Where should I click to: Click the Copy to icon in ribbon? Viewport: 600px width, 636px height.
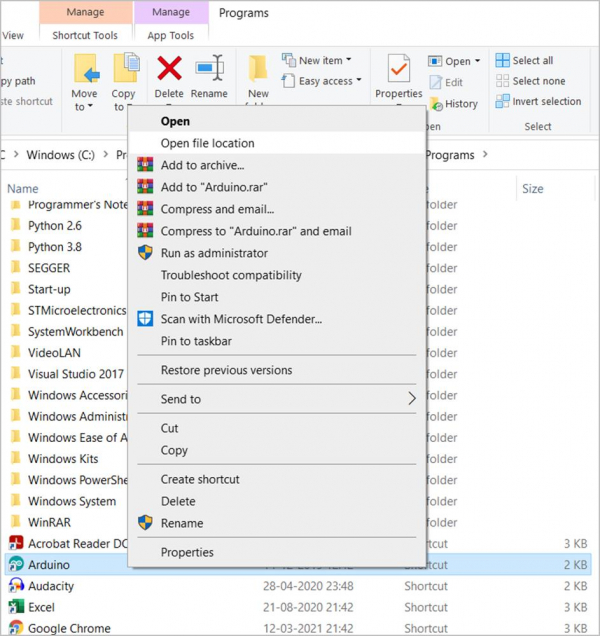pyautogui.click(x=126, y=68)
